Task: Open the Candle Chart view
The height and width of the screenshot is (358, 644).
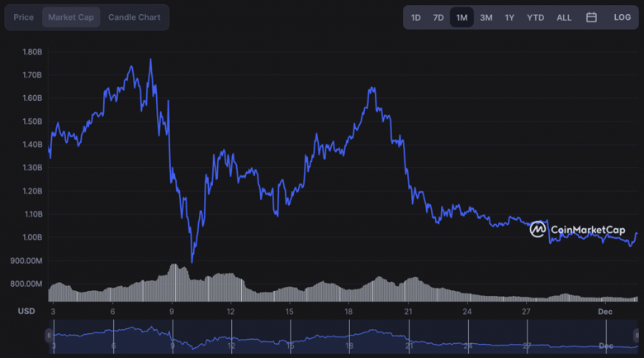Action: tap(135, 17)
